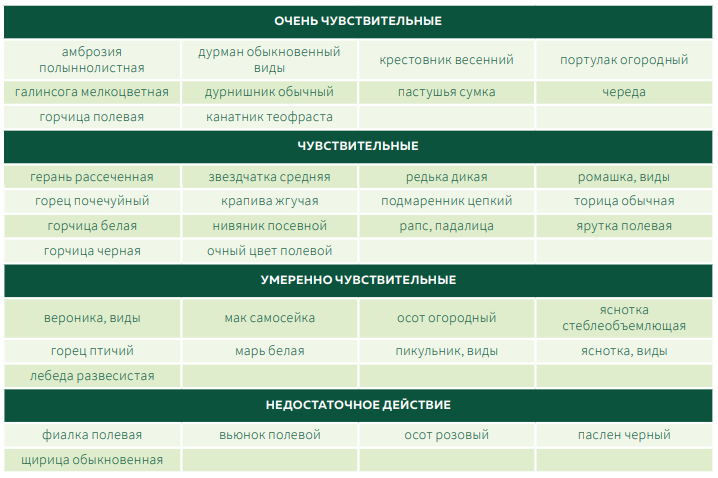This screenshot has width=718, height=478.
Task: Click the подмаренник цепкий cell
Action: click(446, 201)
